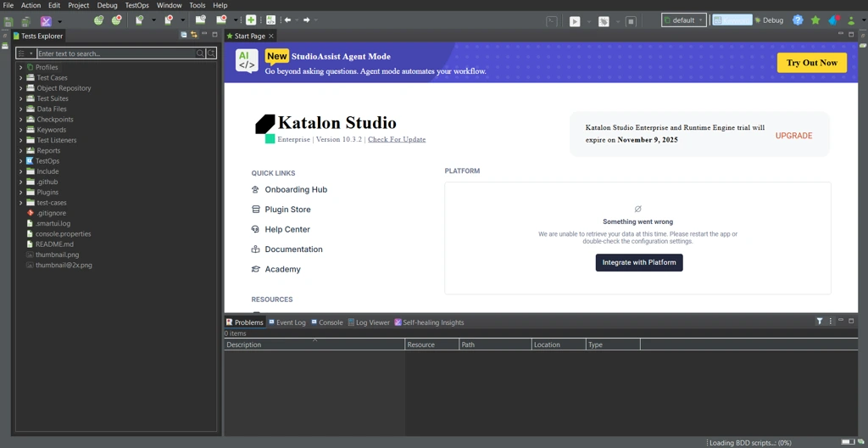The image size is (868, 448).
Task: Open the Project menu
Action: click(79, 5)
